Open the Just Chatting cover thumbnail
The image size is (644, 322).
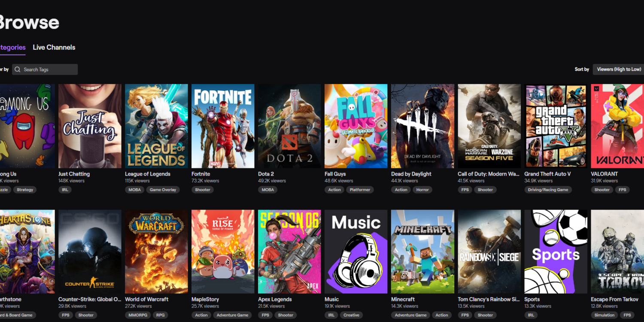(90, 126)
